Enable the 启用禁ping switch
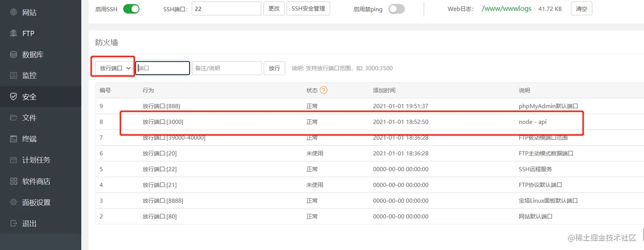 point(397,9)
